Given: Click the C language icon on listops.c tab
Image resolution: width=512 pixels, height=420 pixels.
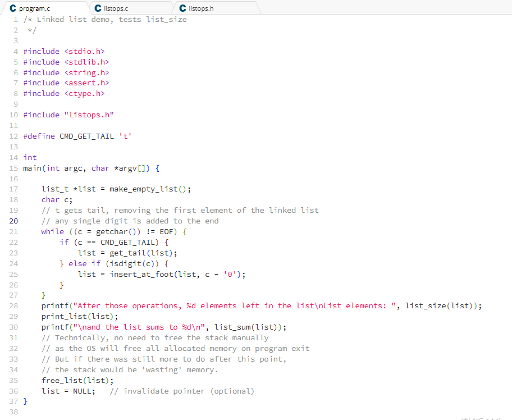Looking at the screenshot, I should pos(98,8).
